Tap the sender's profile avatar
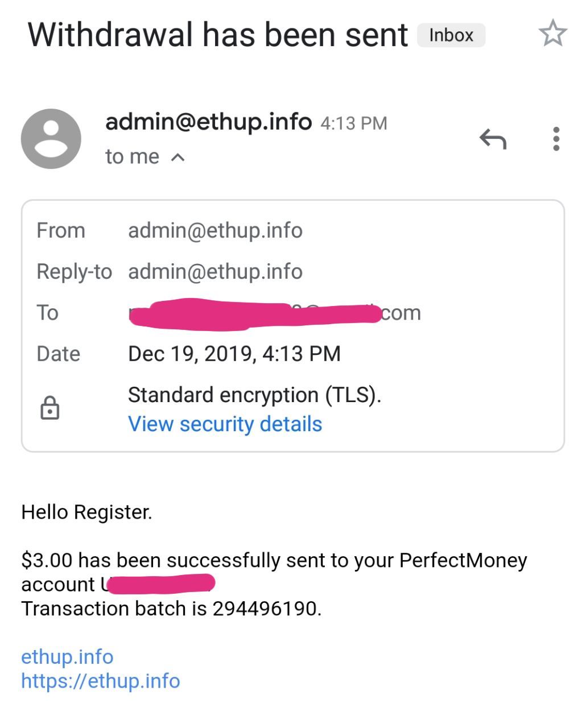 (x=51, y=139)
